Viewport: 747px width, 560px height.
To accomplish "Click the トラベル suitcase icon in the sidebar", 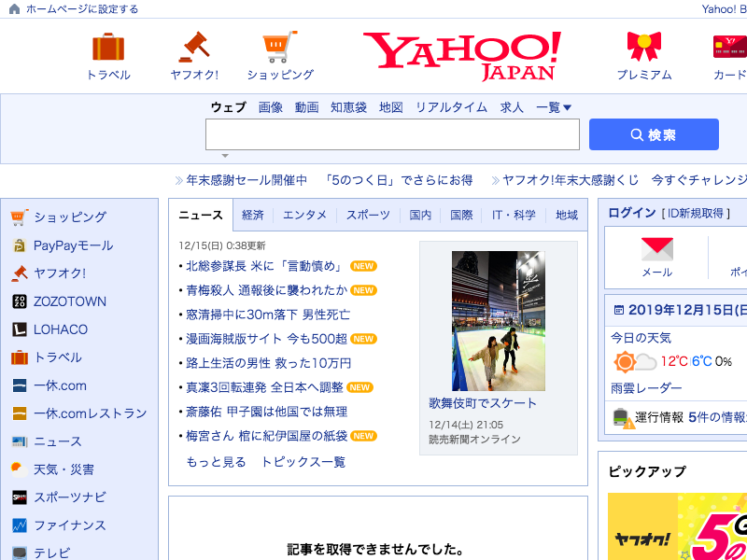I will coord(20,357).
